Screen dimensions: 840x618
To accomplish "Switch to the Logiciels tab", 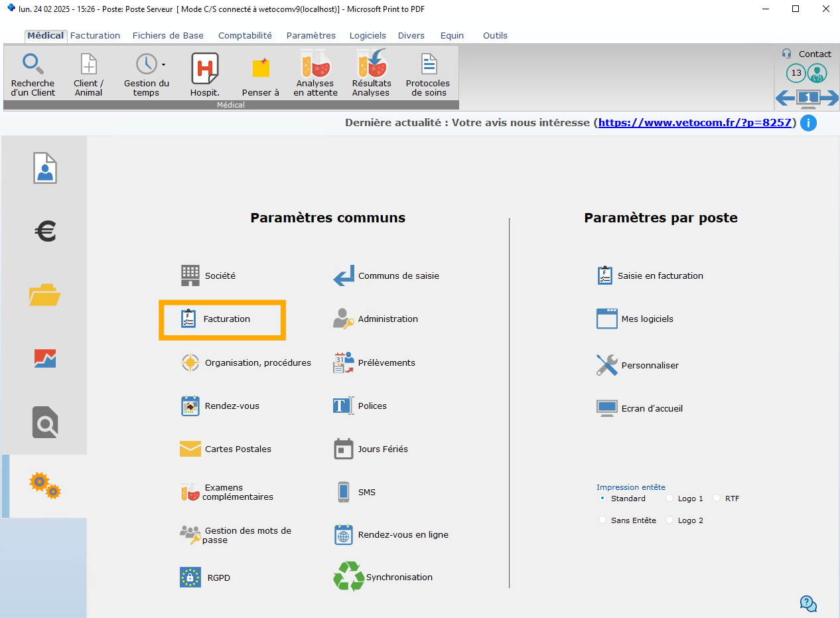I will point(368,36).
